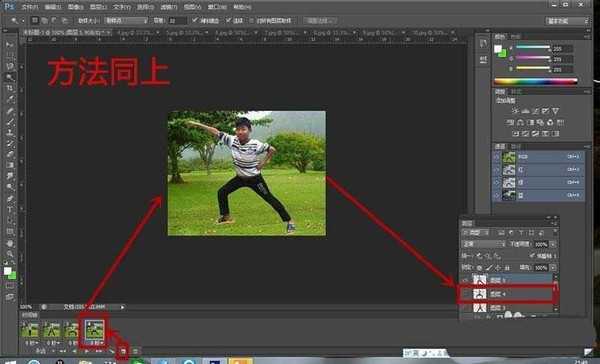Switch to the 色板 Swatches tab
This screenshot has height=364, width=600.
(x=516, y=37)
